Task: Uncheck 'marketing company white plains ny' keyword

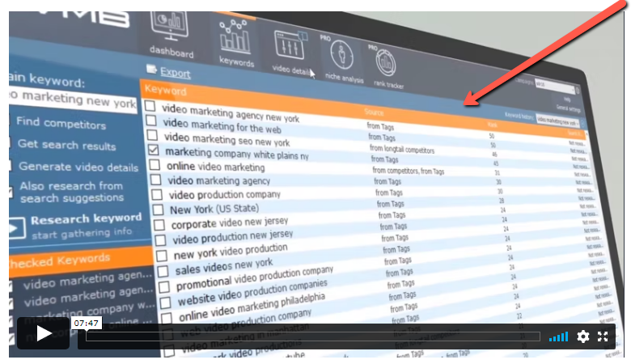Action: (154, 150)
